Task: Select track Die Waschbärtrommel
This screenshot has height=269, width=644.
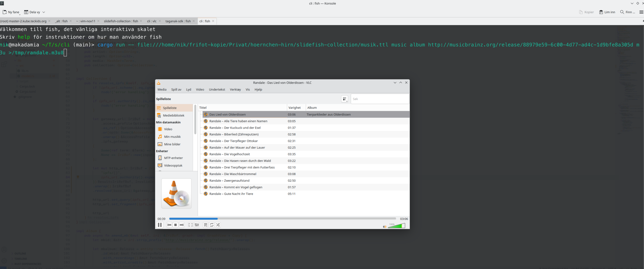Action: [306, 174]
